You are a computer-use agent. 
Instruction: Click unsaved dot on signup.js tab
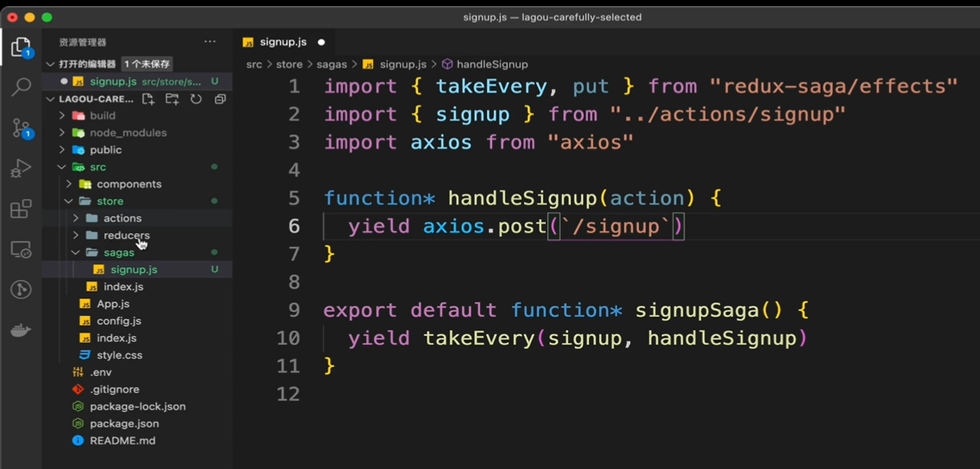pos(321,42)
